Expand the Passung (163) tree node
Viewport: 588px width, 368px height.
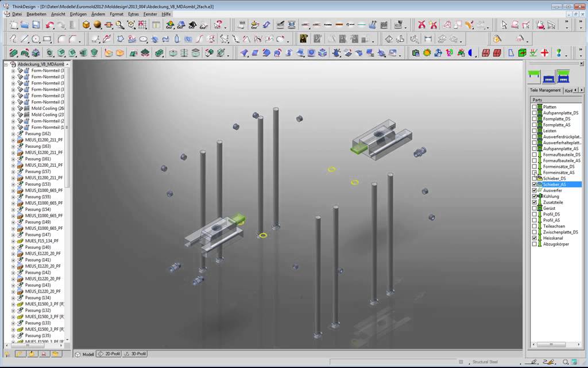point(13,147)
